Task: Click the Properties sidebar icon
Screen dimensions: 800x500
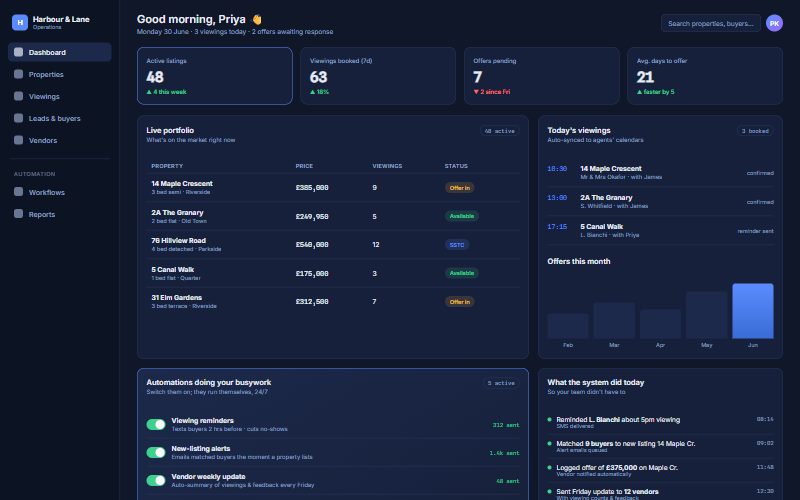Action: tap(18, 74)
